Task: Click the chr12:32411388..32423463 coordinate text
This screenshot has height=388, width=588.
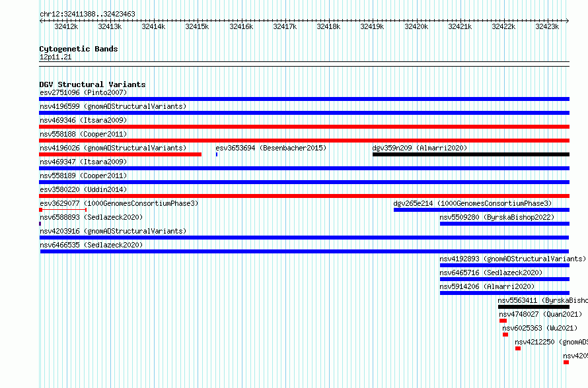Action: (x=87, y=14)
